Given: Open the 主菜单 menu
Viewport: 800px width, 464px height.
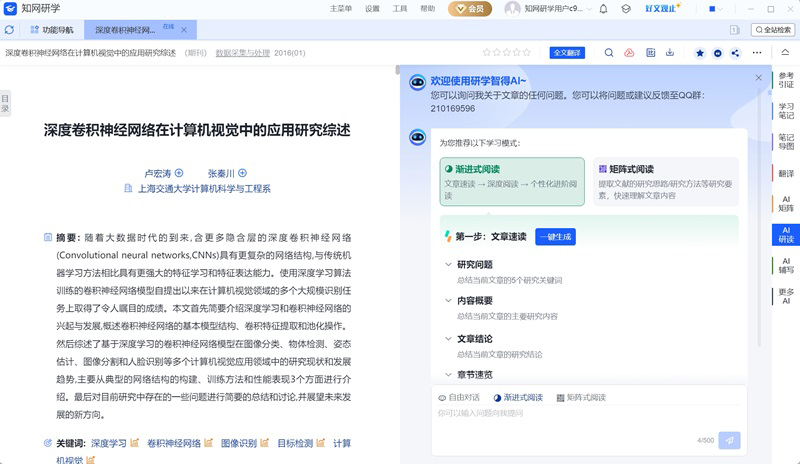Looking at the screenshot, I should coord(341,9).
